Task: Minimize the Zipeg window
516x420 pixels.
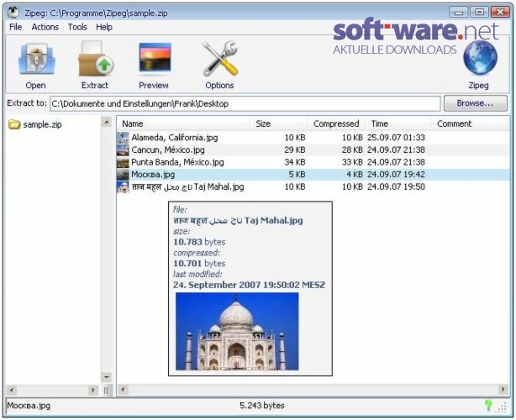Action: click(458, 13)
